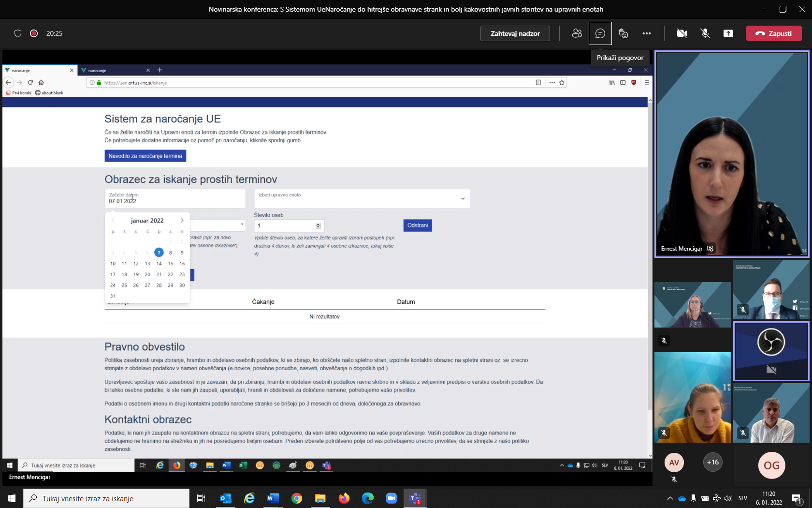Show the +16 additional participants
Viewport: 812px width, 508px height.
(x=712, y=462)
